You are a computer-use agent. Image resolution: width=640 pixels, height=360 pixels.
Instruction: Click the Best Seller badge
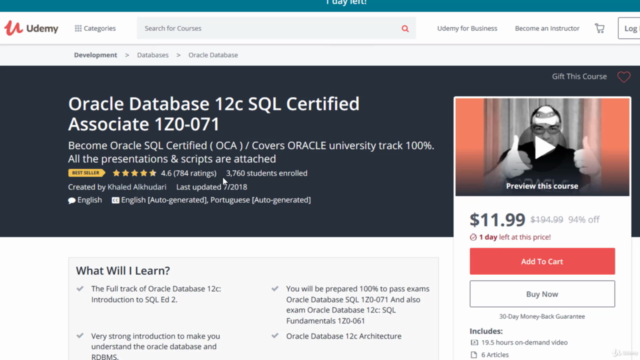pos(87,173)
